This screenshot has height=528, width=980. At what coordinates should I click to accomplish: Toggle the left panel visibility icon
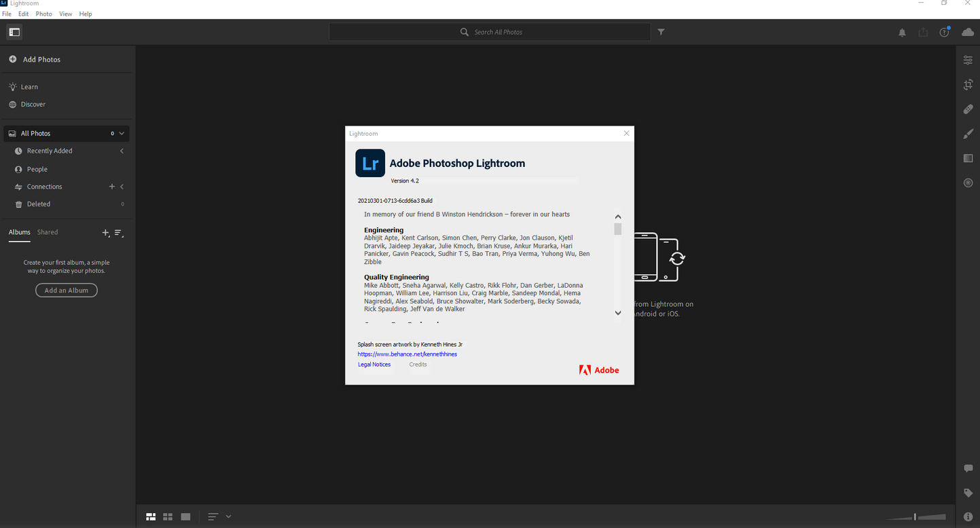(x=14, y=32)
